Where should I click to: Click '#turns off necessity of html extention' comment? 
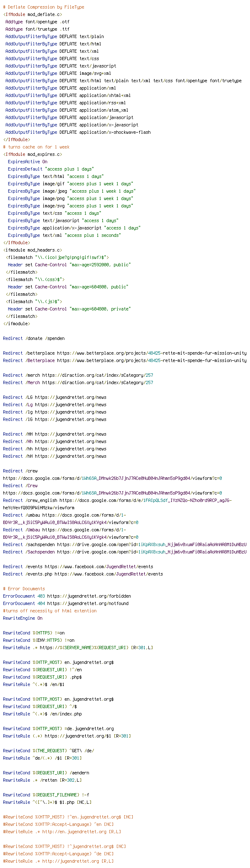50,611
